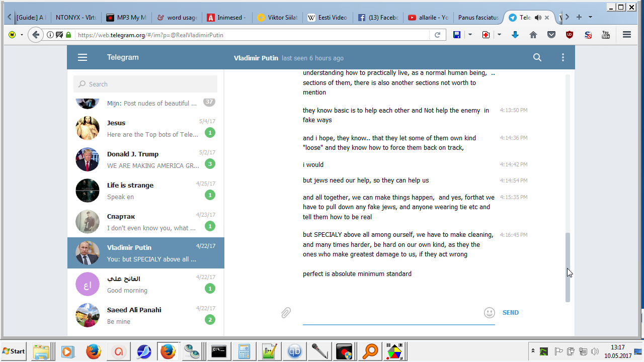This screenshot has width=644, height=362.
Task: Open the Telegram hamburger menu
Action: click(x=83, y=58)
